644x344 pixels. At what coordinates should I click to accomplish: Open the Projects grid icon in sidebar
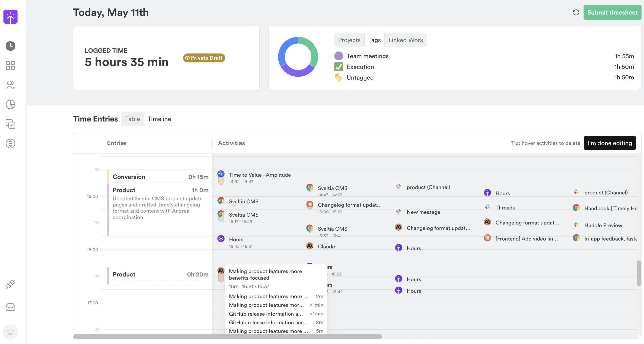click(x=11, y=65)
